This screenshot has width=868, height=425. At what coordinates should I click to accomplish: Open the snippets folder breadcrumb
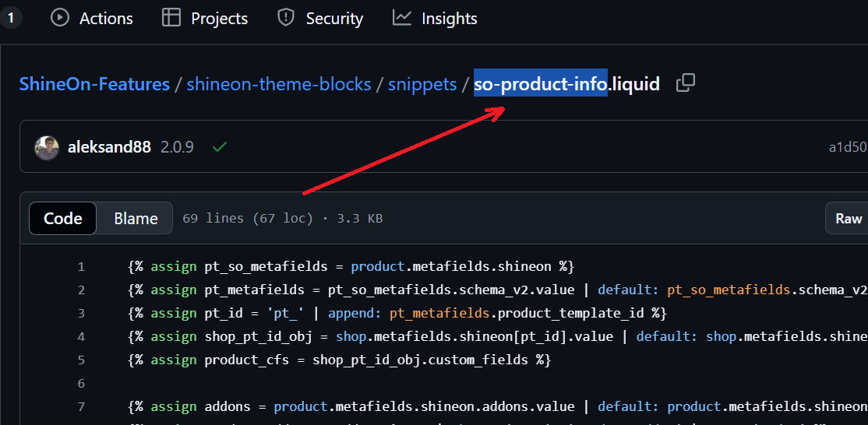422,84
